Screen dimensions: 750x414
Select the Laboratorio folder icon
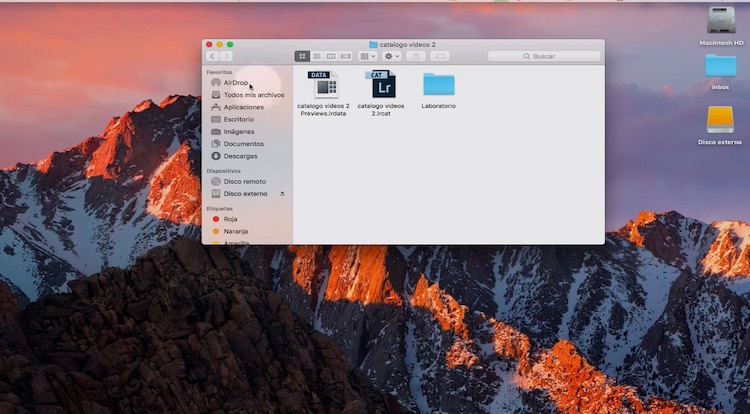coord(439,84)
